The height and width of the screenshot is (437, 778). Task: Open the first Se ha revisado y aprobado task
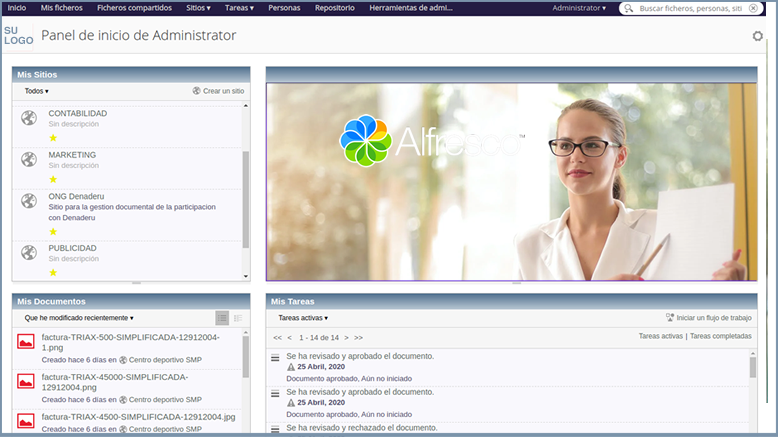360,356
